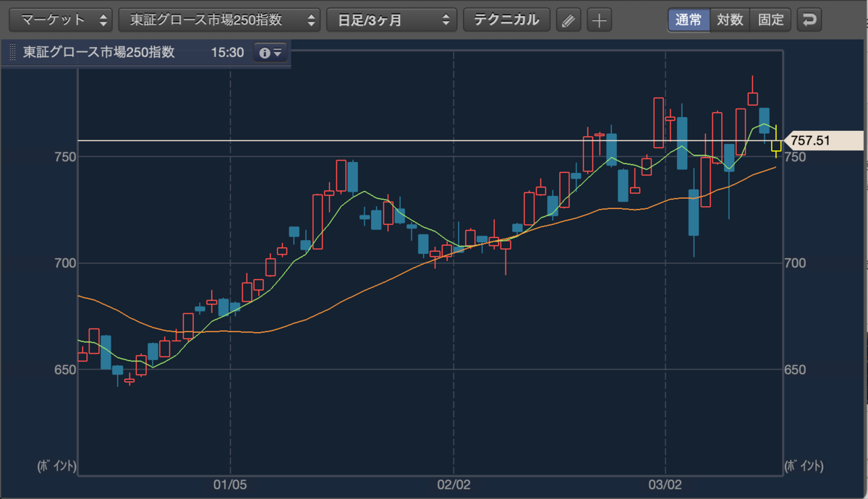868x499 pixels.
Task: Click the 03/02 date axis label
Action: 665,487
